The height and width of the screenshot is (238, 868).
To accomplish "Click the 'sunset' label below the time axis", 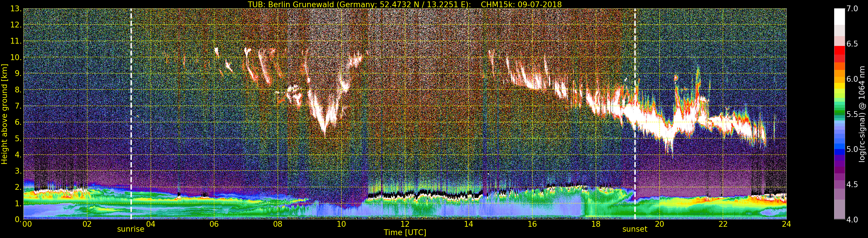I will [635, 229].
